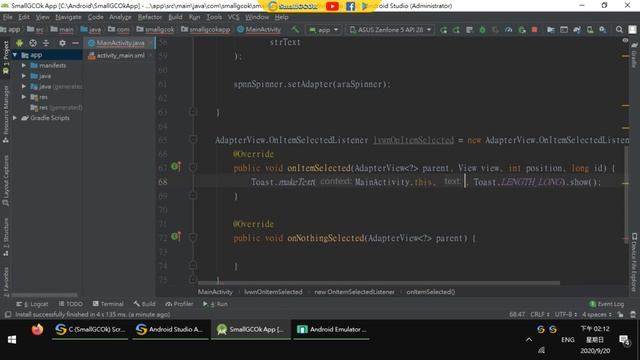Screen dimensions: 640x360
Task: Open the AVD Manager phone icon
Action: coord(590,30)
